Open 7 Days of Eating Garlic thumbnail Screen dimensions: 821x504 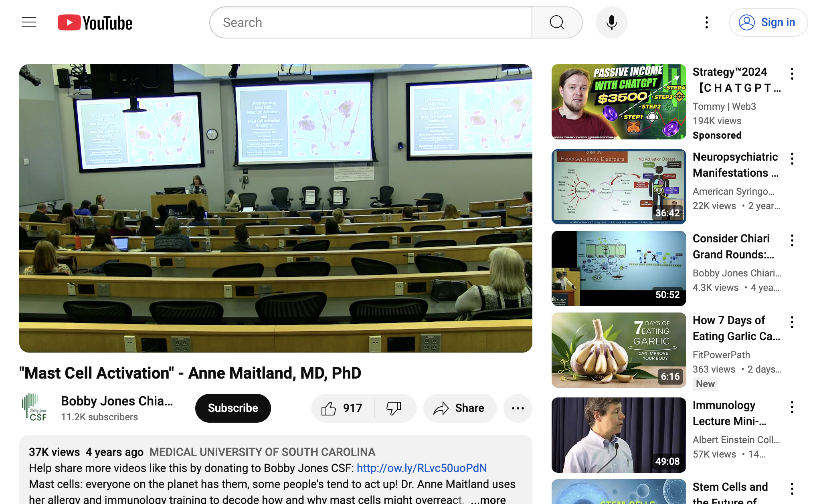tap(619, 350)
